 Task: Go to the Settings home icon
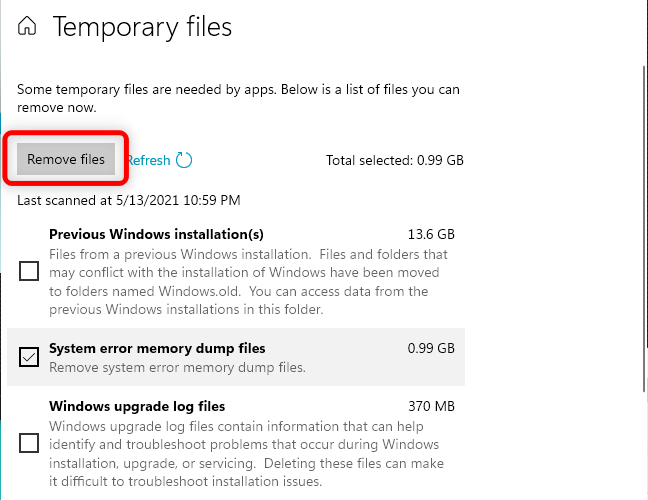point(29,27)
